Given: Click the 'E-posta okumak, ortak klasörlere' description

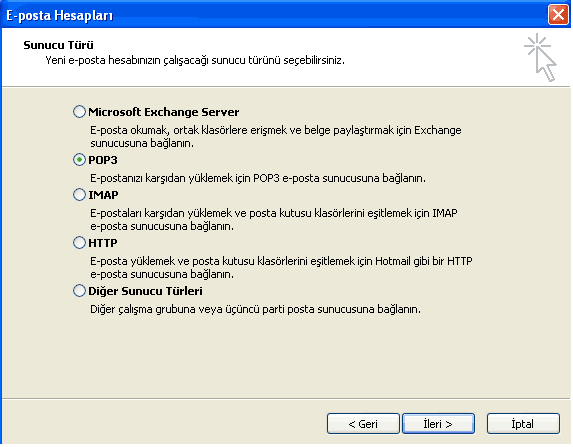Looking at the screenshot, I should click(x=276, y=137).
